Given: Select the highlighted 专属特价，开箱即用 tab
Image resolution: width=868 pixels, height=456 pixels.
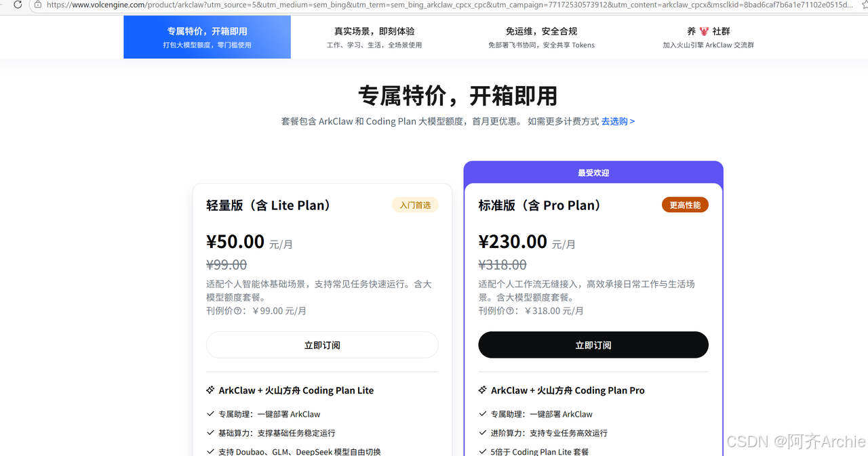Looking at the screenshot, I should 207,37.
